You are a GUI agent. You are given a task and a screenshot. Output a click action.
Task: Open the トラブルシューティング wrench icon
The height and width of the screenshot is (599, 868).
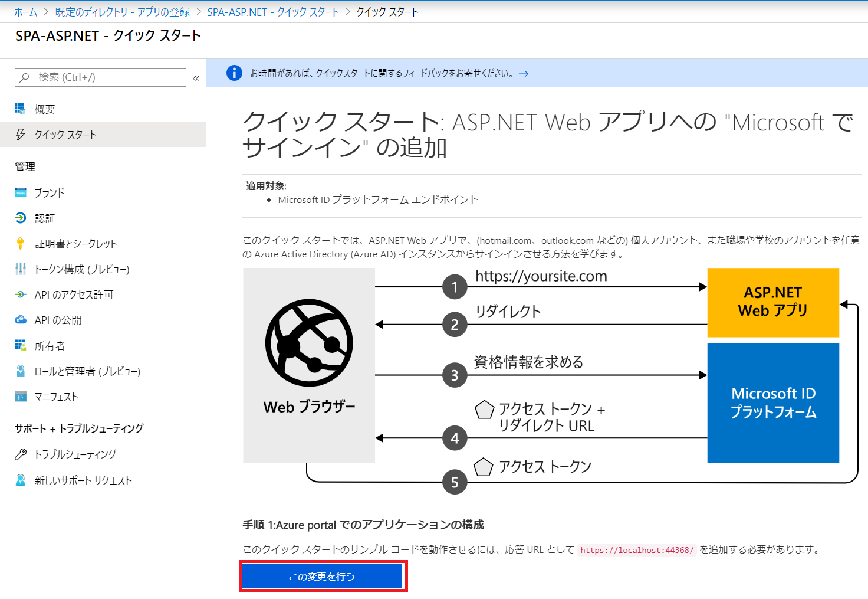[x=19, y=454]
